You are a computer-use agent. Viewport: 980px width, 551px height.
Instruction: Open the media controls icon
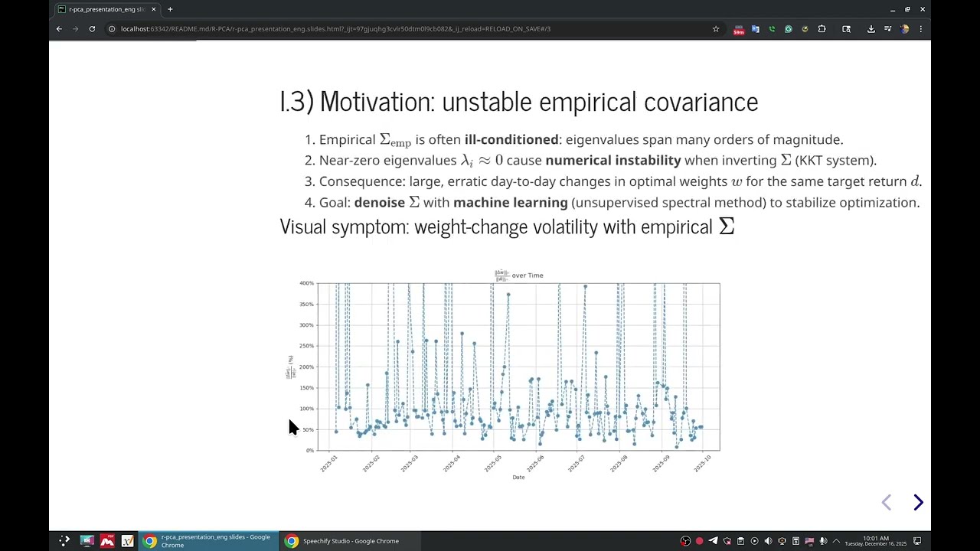click(x=888, y=29)
